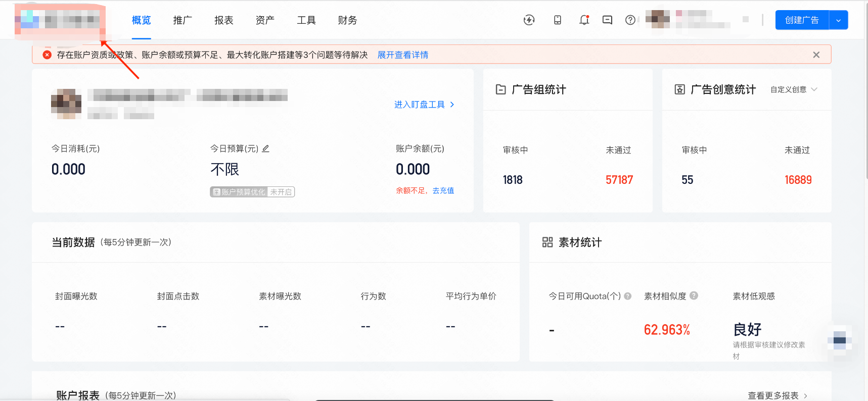Viewport: 868px width, 401px height.
Task: Click the platform logo at top left
Action: point(60,21)
